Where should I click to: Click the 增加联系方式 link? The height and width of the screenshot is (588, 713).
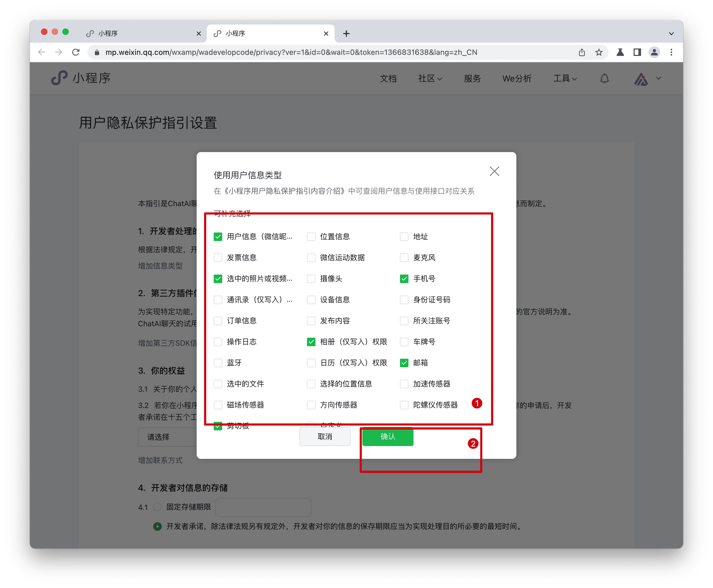click(x=160, y=460)
